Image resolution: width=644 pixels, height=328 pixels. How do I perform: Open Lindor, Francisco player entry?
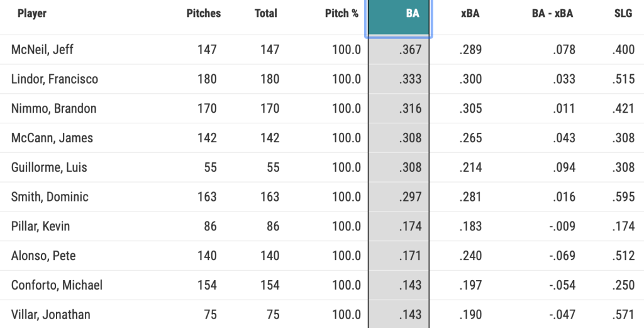pyautogui.click(x=55, y=79)
